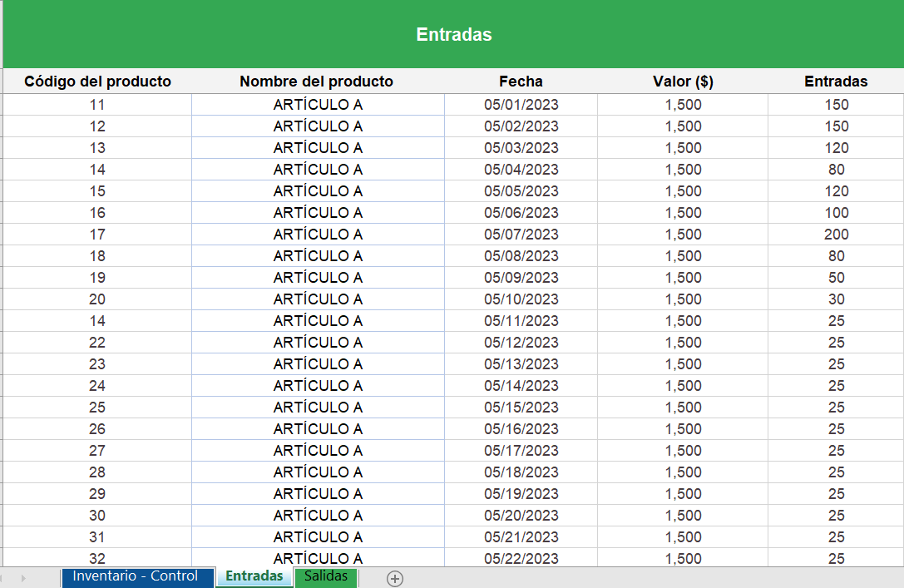Select the Código del producto column header
The image size is (904, 588).
(97, 82)
